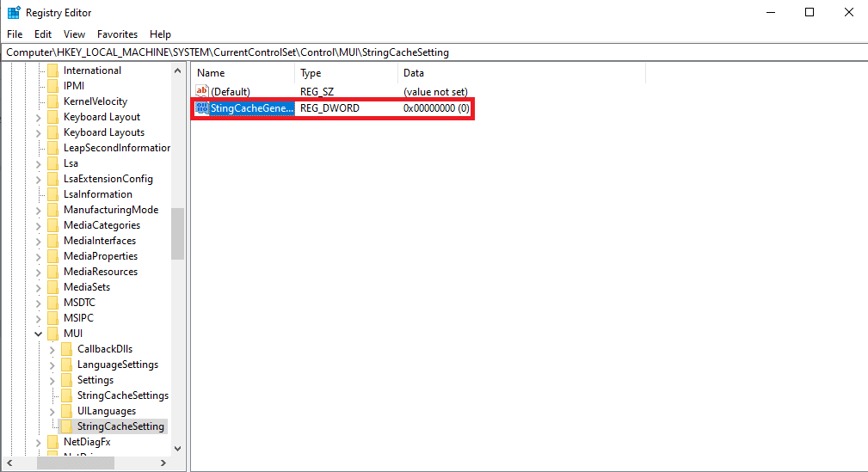The height and width of the screenshot is (472, 868).
Task: Select the International folder icon
Action: coord(53,70)
